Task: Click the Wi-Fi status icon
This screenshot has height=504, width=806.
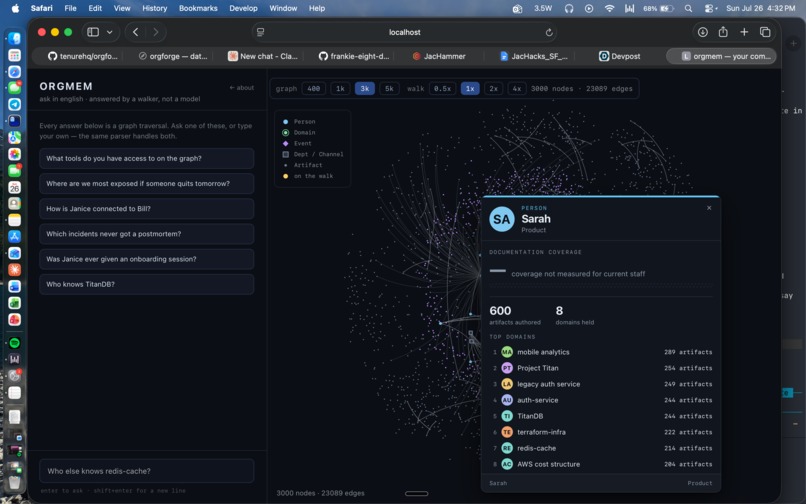Action: (x=609, y=8)
